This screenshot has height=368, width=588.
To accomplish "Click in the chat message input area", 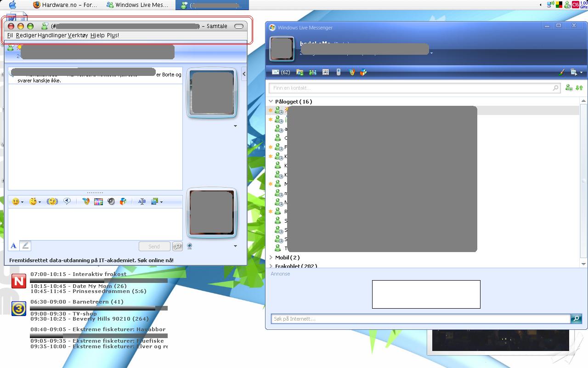I will (x=95, y=224).
